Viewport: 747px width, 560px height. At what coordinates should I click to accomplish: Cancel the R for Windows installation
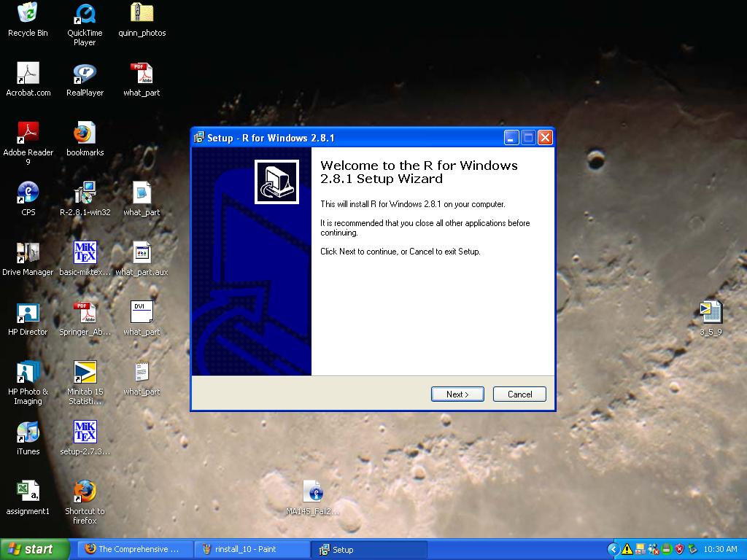coord(519,394)
